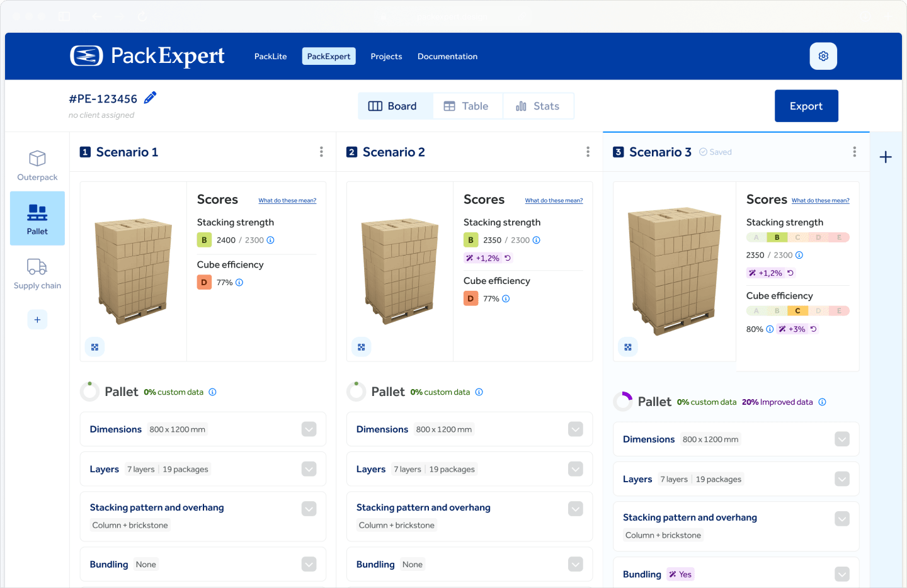The height and width of the screenshot is (588, 907).
Task: Expand Scenario 2 Dimensions section
Action: point(576,429)
